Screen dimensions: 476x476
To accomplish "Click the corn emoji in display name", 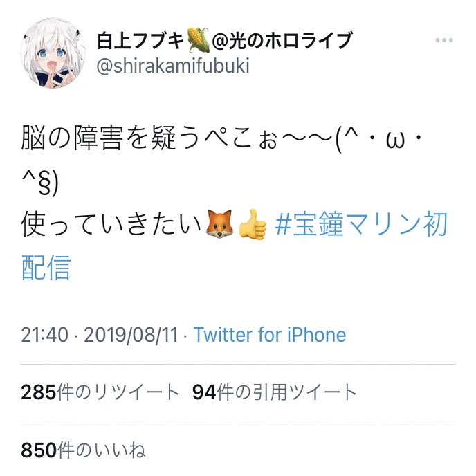I will point(199,39).
